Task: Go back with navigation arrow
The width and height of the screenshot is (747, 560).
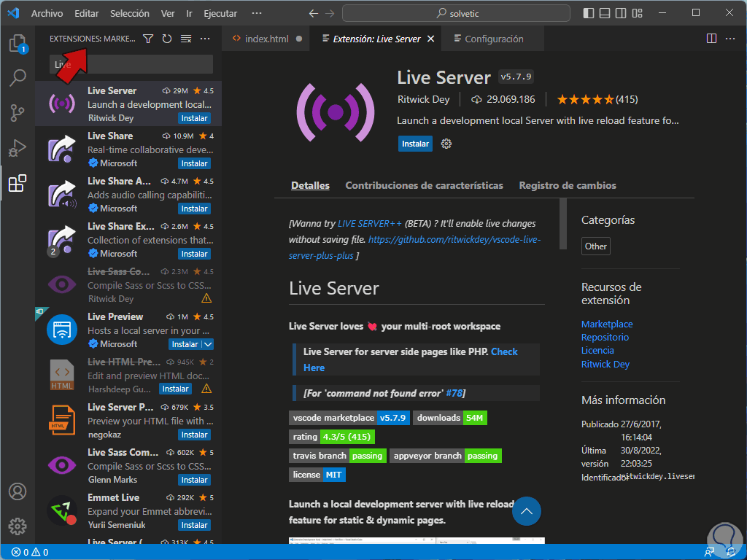Action: tap(314, 13)
